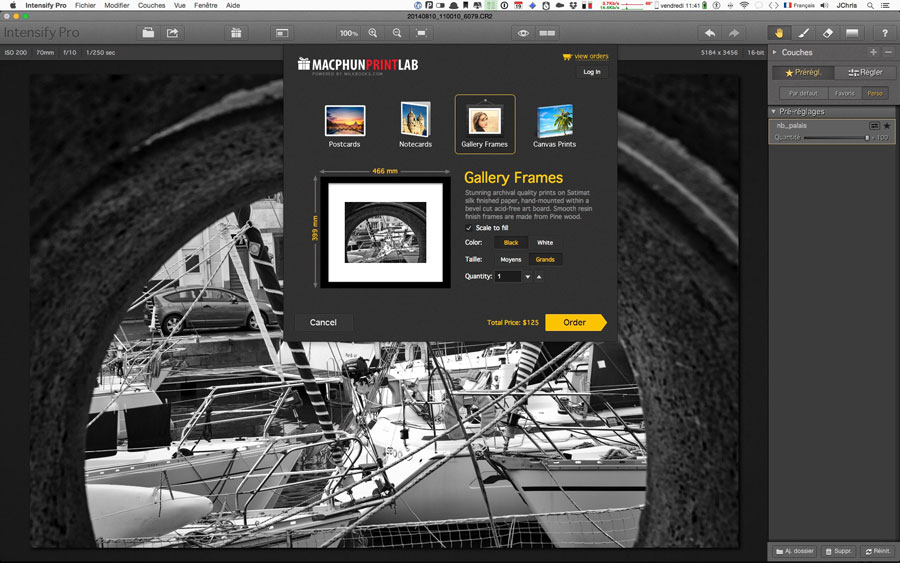The height and width of the screenshot is (563, 900).
Task: Click the Réinit. button
Action: pyautogui.click(x=878, y=551)
